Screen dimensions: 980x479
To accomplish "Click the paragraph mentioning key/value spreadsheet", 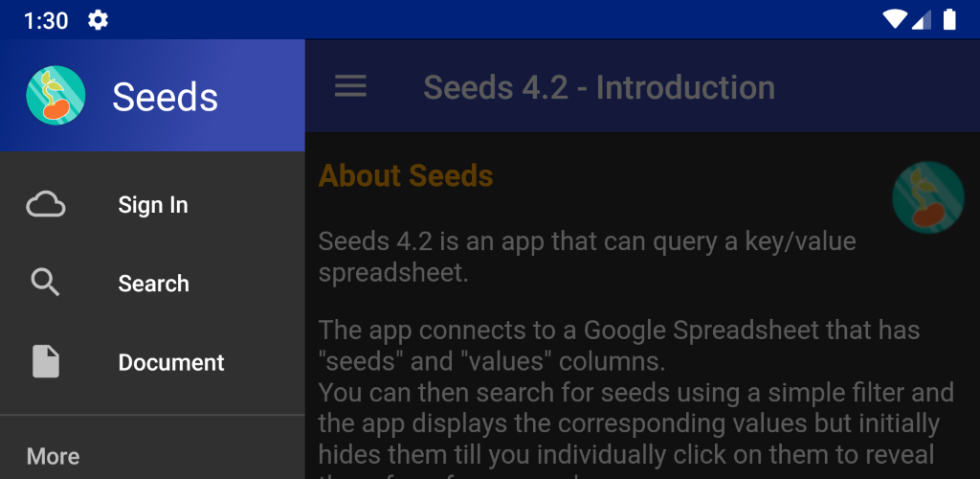I will point(587,257).
